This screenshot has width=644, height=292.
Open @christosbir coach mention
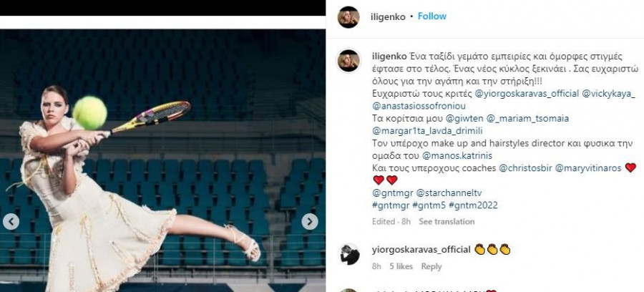[x=525, y=168]
